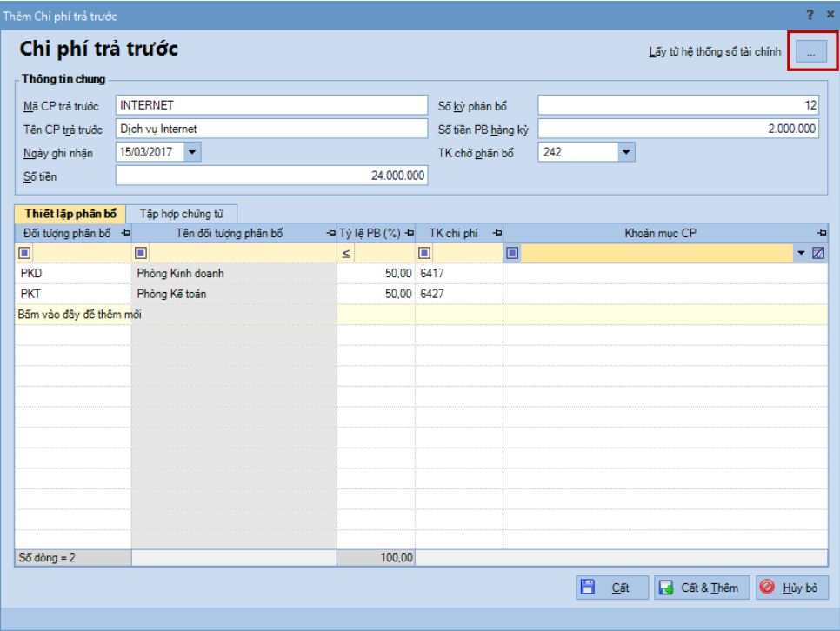Pin the Khoản mục CP column

pos(822,233)
